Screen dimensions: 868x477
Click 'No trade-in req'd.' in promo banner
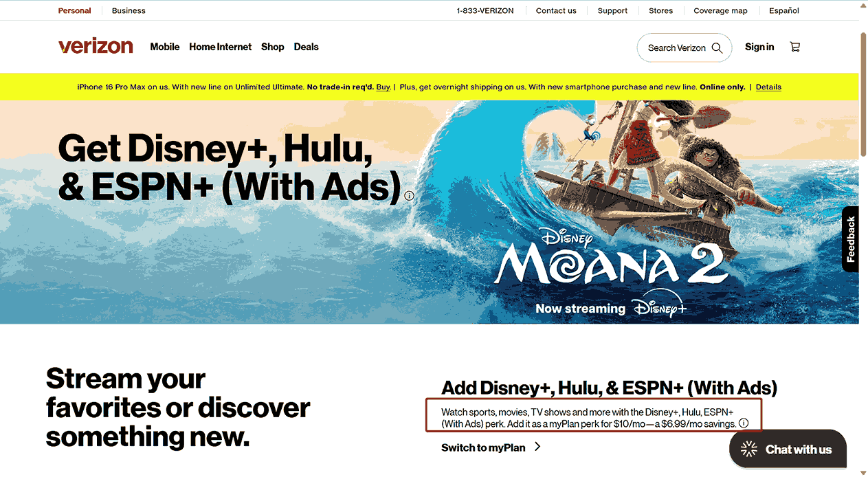340,87
